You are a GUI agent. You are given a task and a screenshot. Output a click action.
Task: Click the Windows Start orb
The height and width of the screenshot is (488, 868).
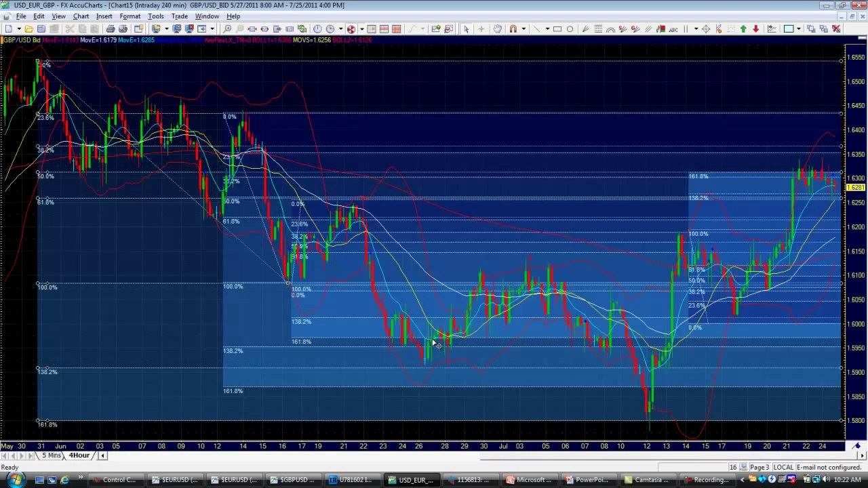(x=15, y=480)
